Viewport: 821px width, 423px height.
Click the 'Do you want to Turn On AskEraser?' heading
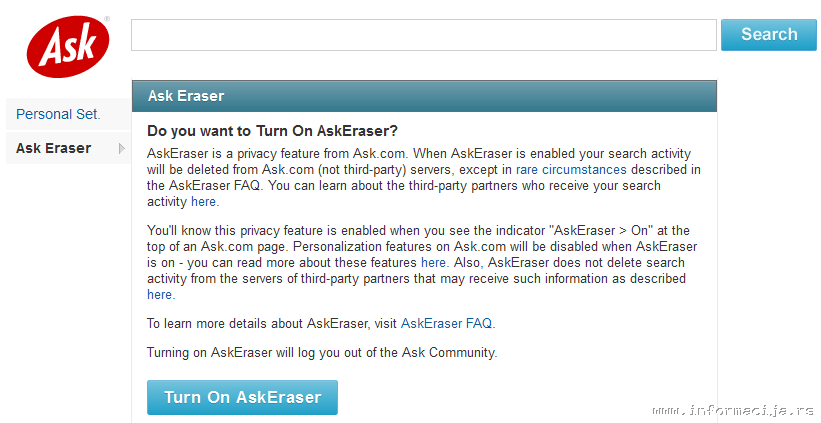pos(272,131)
